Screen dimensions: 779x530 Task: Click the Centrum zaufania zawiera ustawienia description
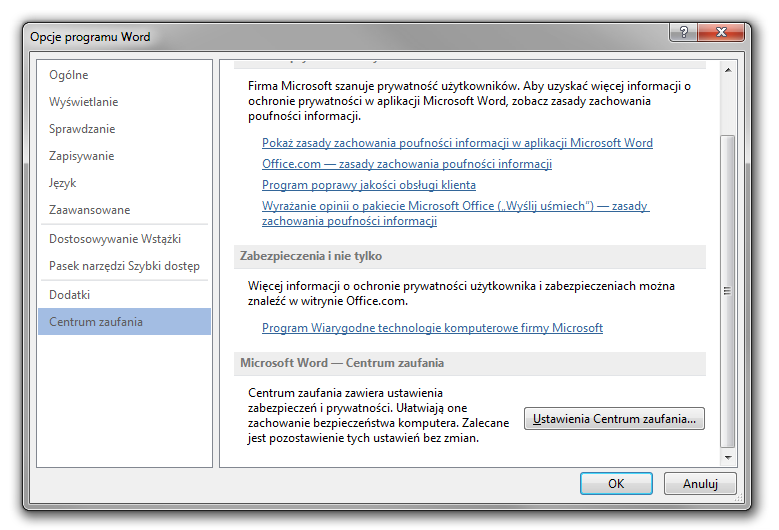pyautogui.click(x=379, y=415)
